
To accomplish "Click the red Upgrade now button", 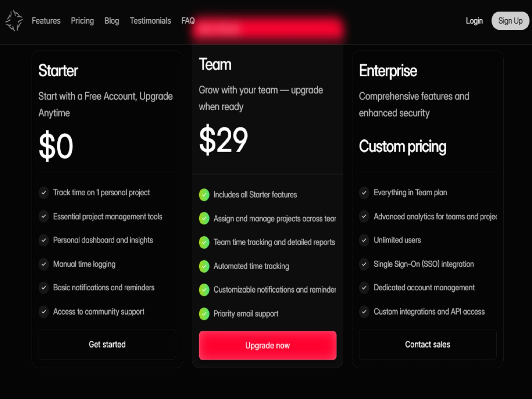I will click(267, 345).
